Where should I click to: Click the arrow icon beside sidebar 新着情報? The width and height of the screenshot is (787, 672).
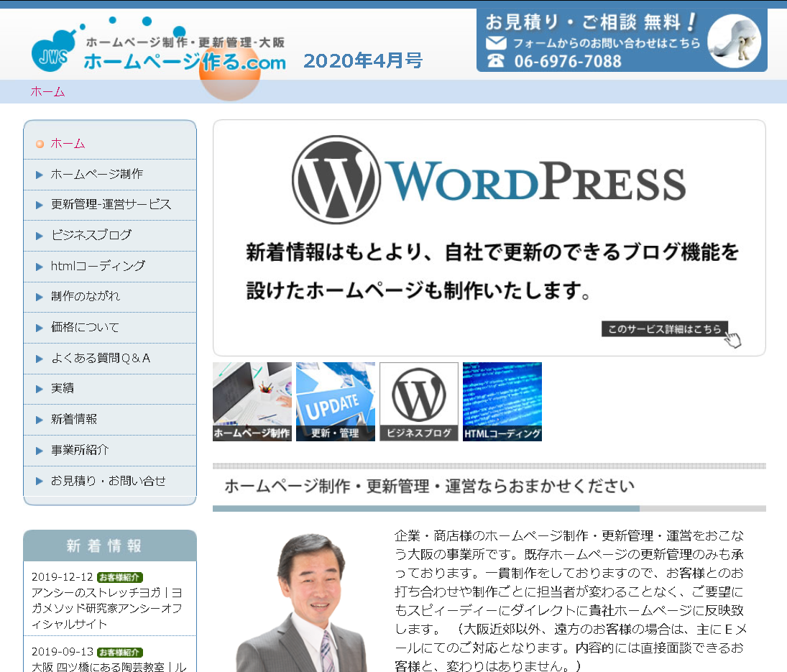click(x=39, y=420)
